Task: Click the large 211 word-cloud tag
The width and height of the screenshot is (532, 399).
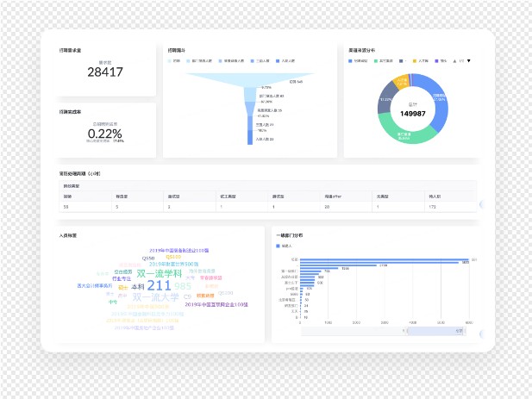Action: 159,285
